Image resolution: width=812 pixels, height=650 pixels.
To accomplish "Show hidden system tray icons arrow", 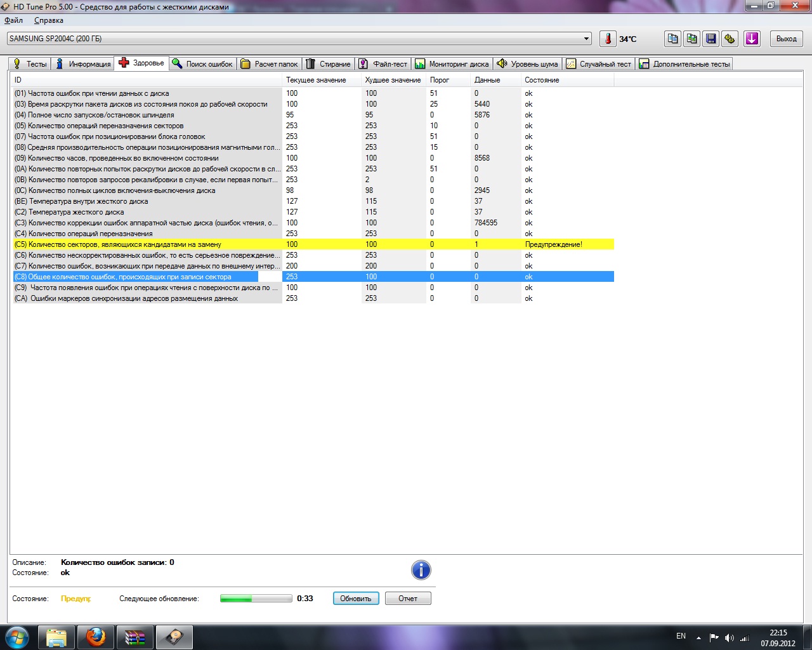I will 698,637.
